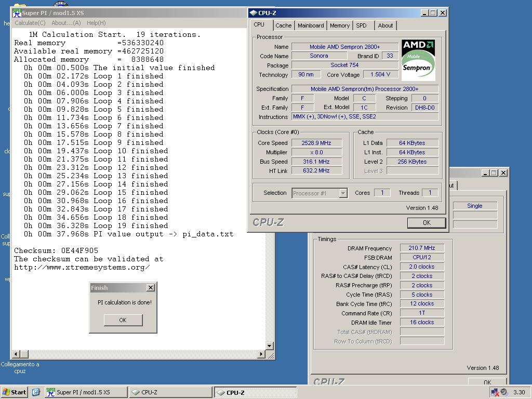
Task: Open the Help(H) menu in Super PI
Action: click(96, 23)
